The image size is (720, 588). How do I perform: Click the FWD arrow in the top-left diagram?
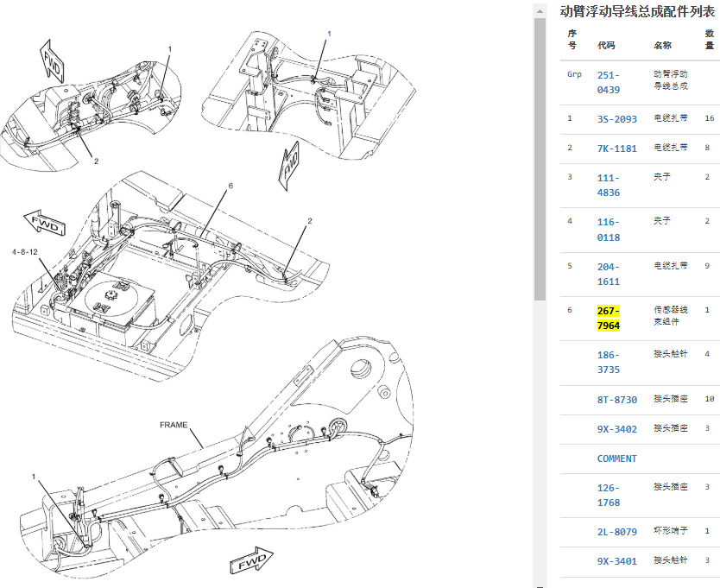[x=52, y=62]
